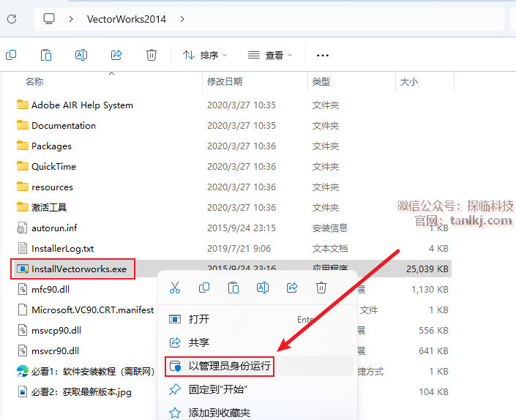The height and width of the screenshot is (420, 516).
Task: Click the Rename icon in context menu
Action: pyautogui.click(x=263, y=288)
